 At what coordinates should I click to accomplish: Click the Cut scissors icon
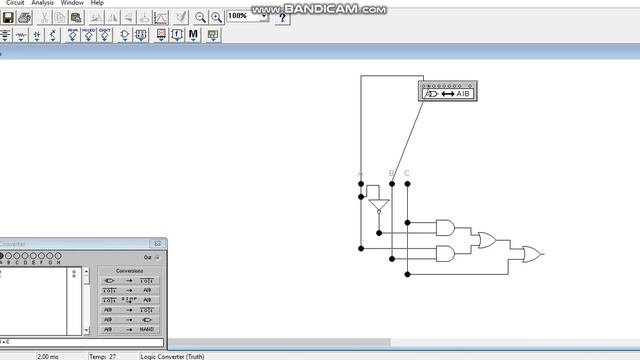44,18
